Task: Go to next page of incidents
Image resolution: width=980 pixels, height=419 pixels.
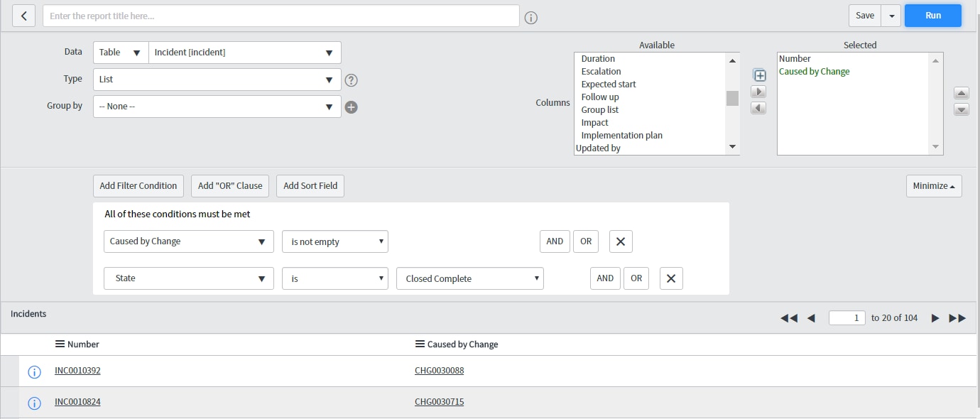Action: click(935, 318)
